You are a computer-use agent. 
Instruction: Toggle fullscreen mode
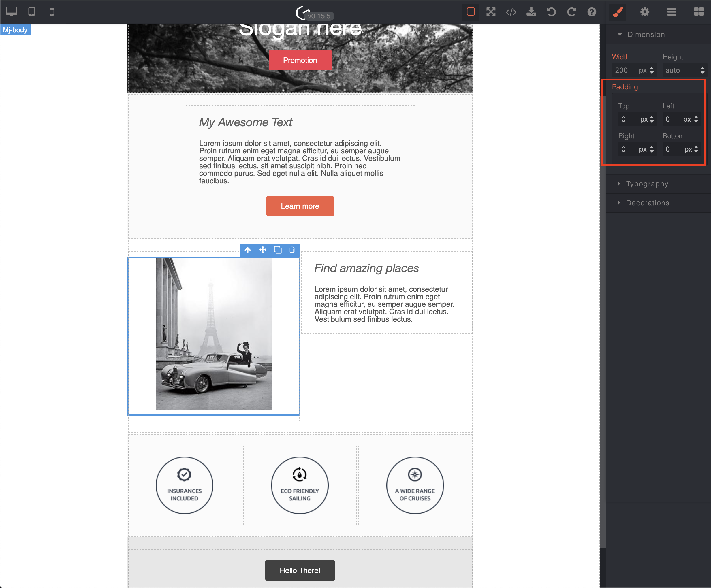coord(491,12)
